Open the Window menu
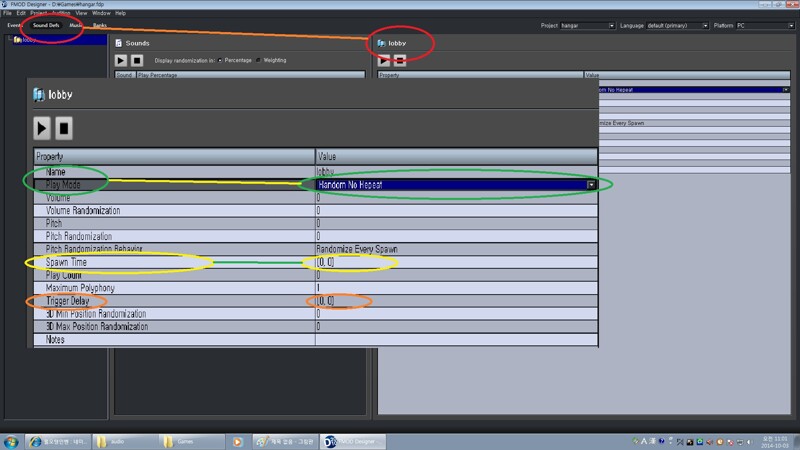The width and height of the screenshot is (800, 450). [x=101, y=13]
